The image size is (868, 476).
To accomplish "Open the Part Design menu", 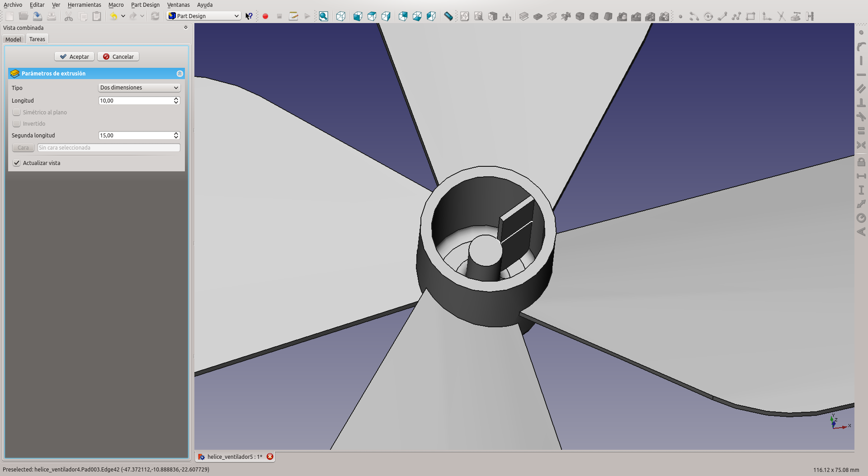I will pyautogui.click(x=145, y=5).
